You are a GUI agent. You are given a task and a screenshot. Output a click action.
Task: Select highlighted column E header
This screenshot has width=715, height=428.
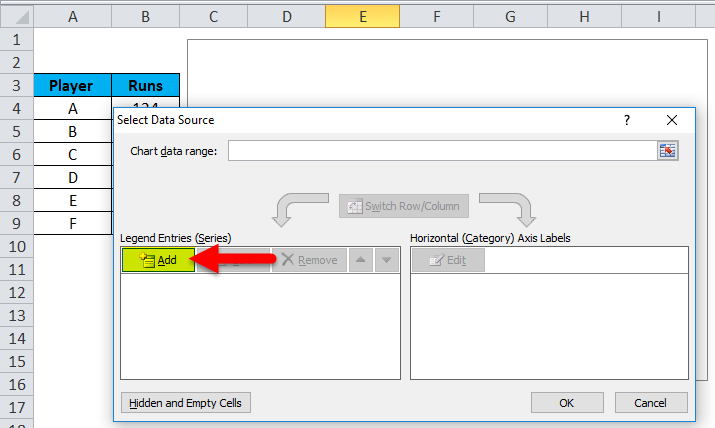(363, 17)
